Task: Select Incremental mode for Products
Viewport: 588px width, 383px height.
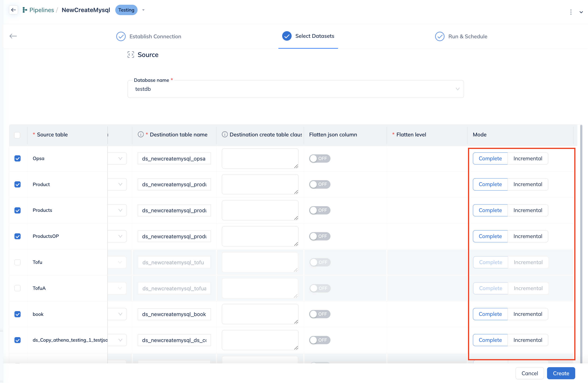Action: [x=528, y=210]
